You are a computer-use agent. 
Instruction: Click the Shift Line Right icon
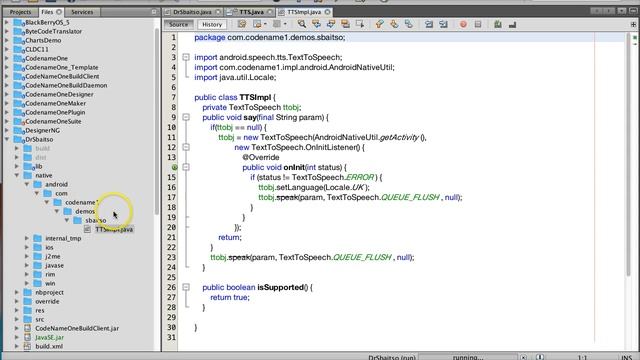click(443, 24)
